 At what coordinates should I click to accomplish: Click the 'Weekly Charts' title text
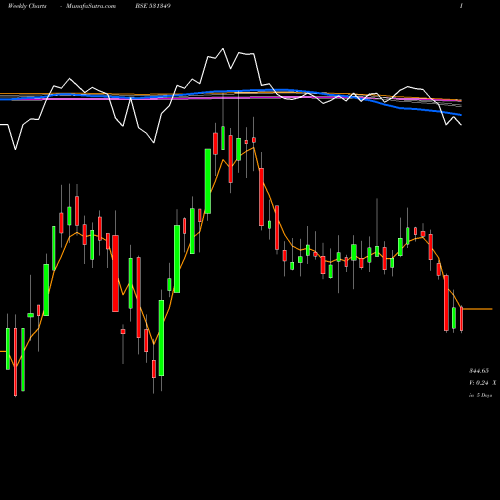27,6
